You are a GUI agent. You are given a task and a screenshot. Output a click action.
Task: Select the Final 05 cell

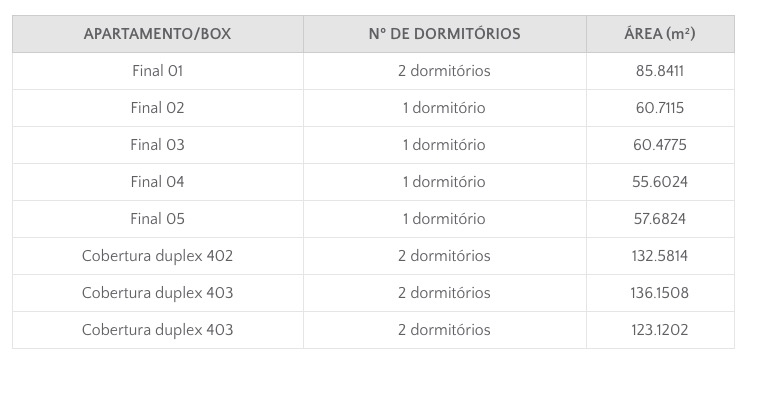[157, 219]
